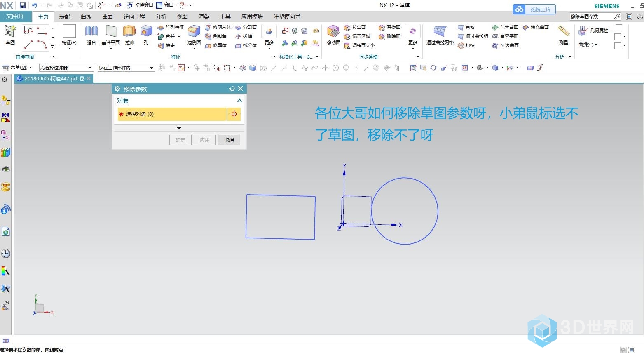Click Trim Sheet (修剪片体)
The width and height of the screenshot is (644, 353).
(218, 27)
